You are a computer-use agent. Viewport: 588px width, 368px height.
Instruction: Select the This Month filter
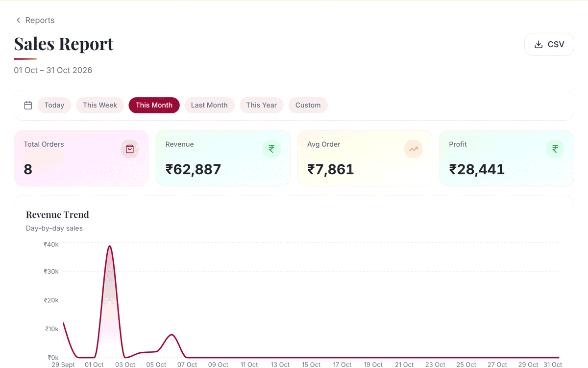tap(154, 105)
